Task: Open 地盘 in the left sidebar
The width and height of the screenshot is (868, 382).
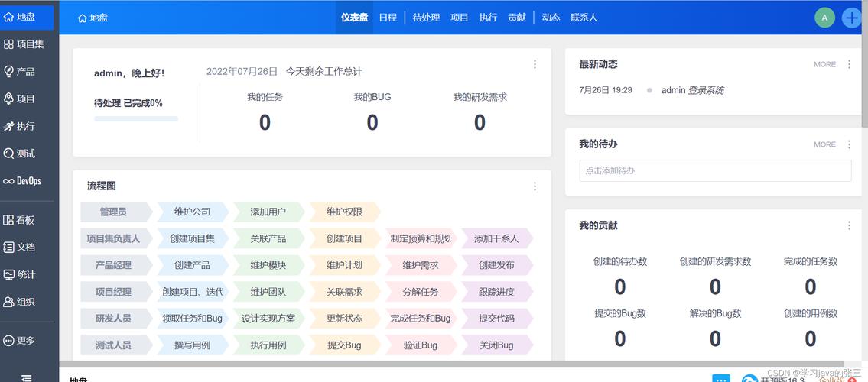Action: [x=27, y=17]
